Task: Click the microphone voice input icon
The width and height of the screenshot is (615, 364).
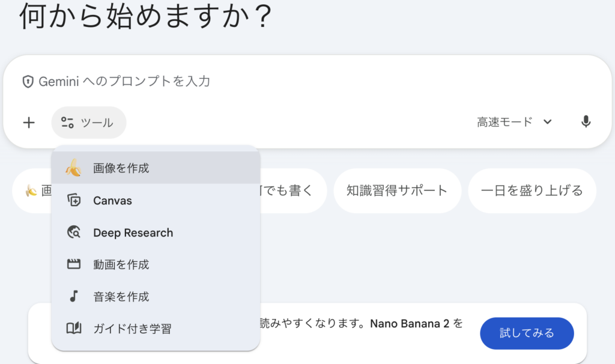Action: coord(586,122)
